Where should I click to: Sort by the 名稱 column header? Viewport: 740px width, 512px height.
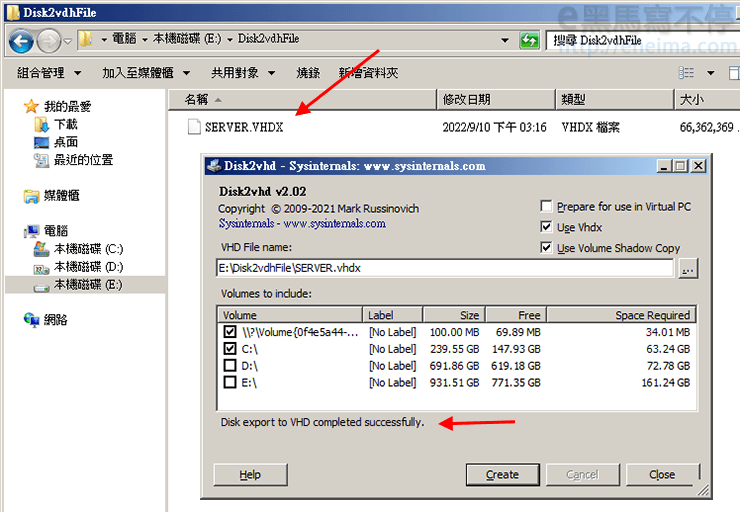pyautogui.click(x=303, y=100)
